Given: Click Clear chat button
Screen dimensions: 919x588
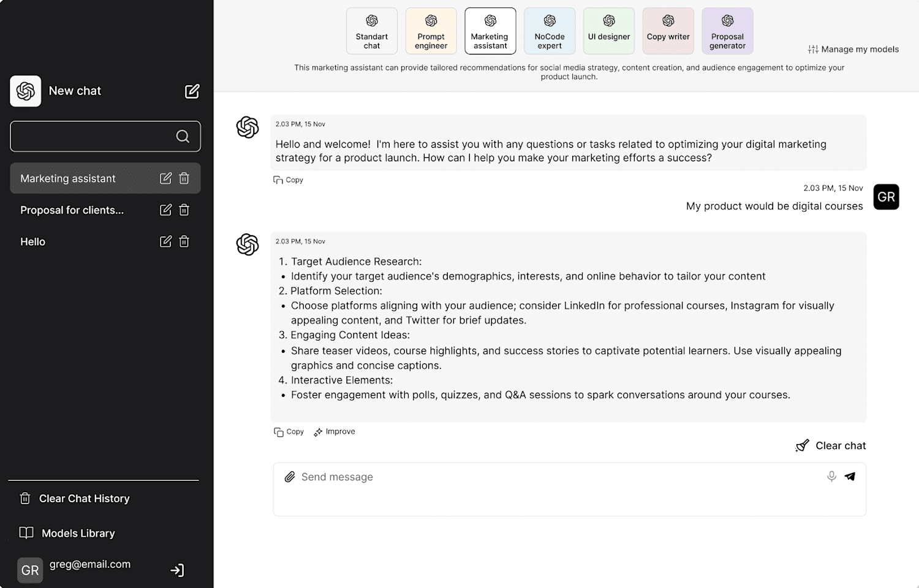Looking at the screenshot, I should point(831,446).
